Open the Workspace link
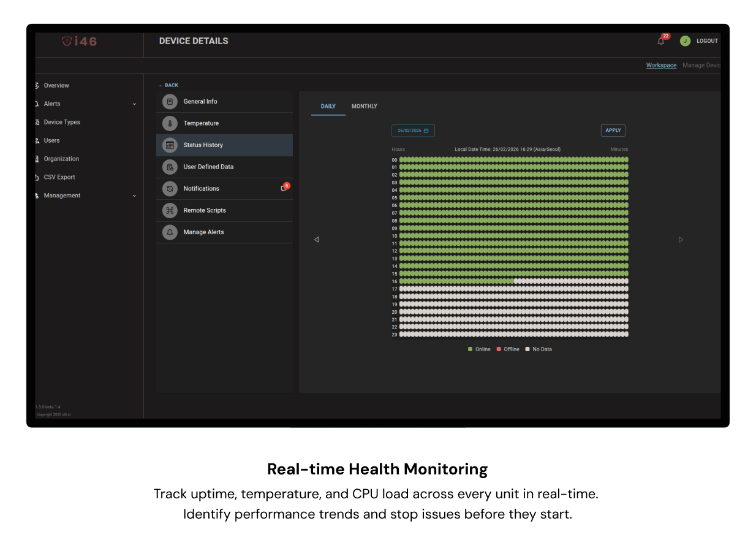The image size is (756, 540). tap(661, 66)
